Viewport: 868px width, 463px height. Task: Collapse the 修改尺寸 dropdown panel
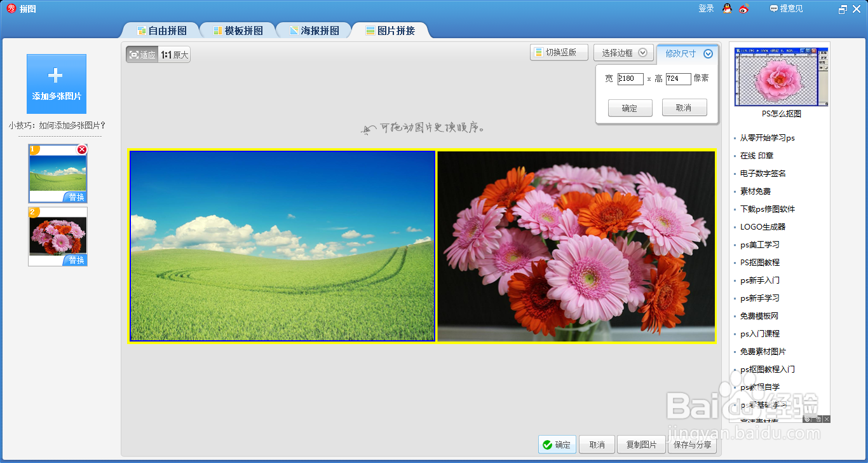pyautogui.click(x=688, y=53)
